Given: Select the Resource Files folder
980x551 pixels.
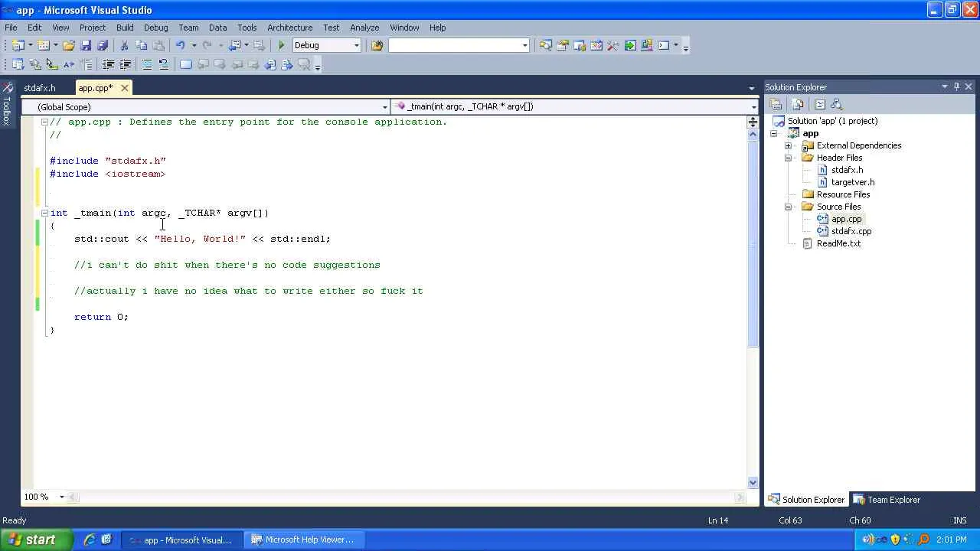Looking at the screenshot, I should click(843, 194).
